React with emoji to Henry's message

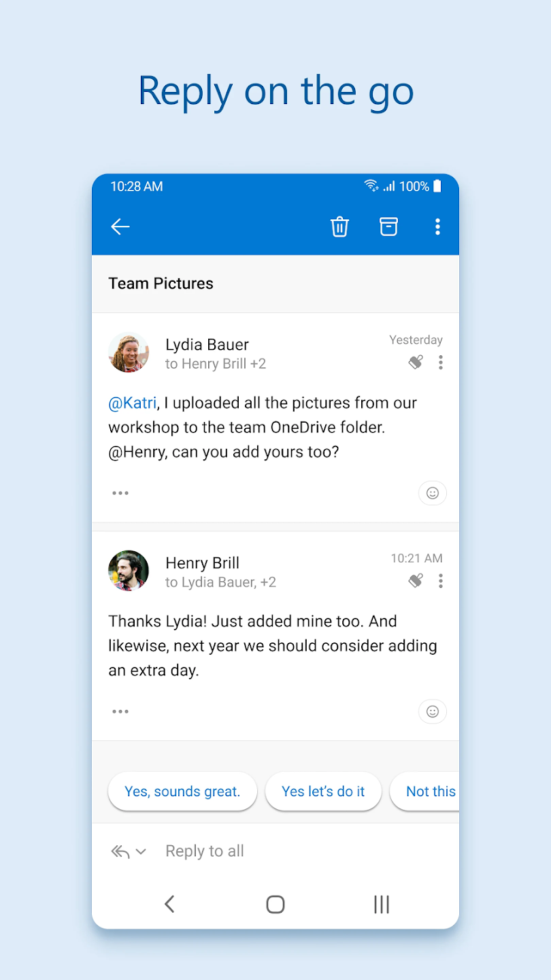coord(433,712)
